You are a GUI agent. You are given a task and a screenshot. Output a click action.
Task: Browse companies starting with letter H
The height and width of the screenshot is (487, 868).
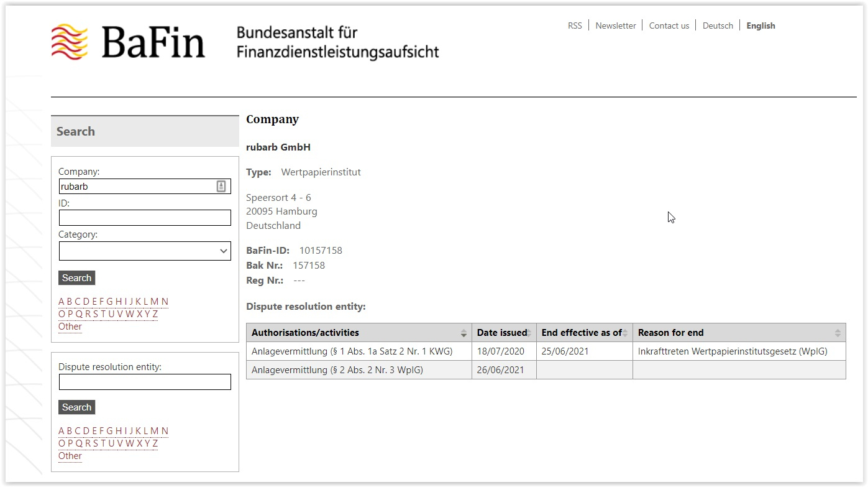click(118, 302)
